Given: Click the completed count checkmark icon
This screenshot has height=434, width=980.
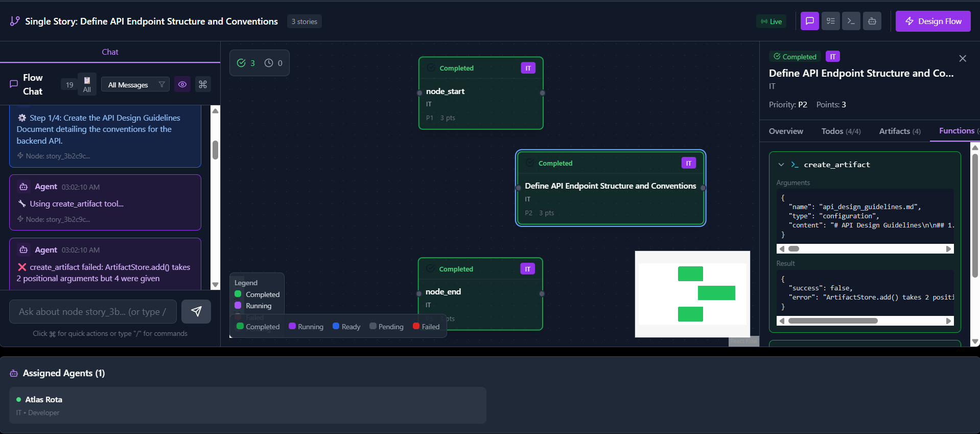Looking at the screenshot, I should [x=241, y=63].
